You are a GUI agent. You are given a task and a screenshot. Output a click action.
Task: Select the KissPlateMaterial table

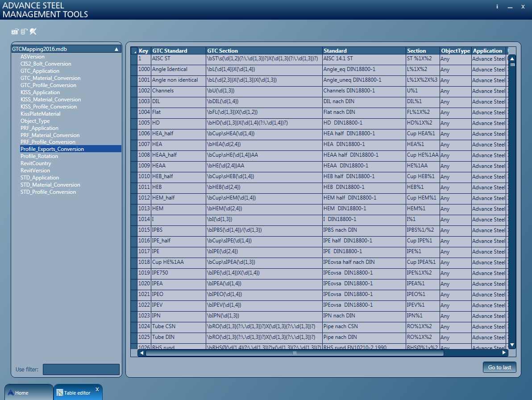[40, 114]
